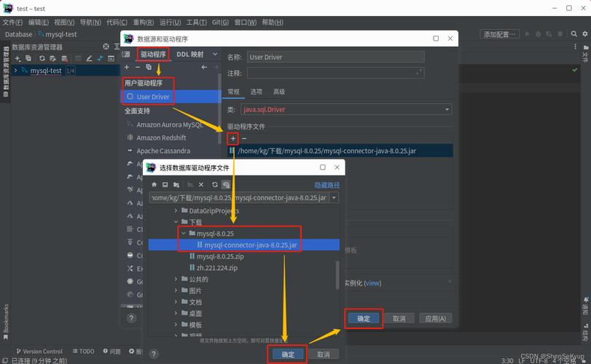Viewport: 591px width, 364px height.
Task: Click path text field in file chooser
Action: [x=239, y=197]
